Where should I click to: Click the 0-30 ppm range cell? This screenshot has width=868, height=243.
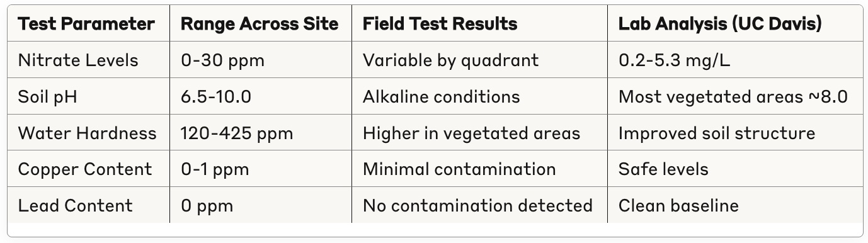(222, 60)
